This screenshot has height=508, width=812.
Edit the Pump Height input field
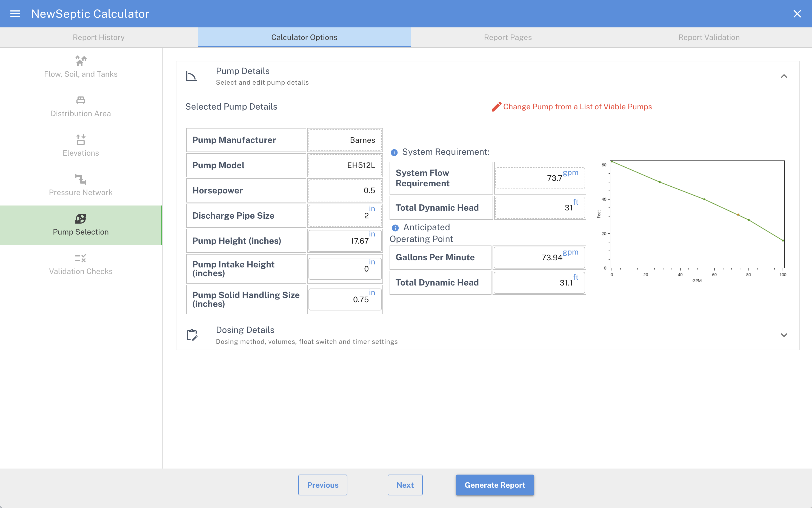pos(345,241)
